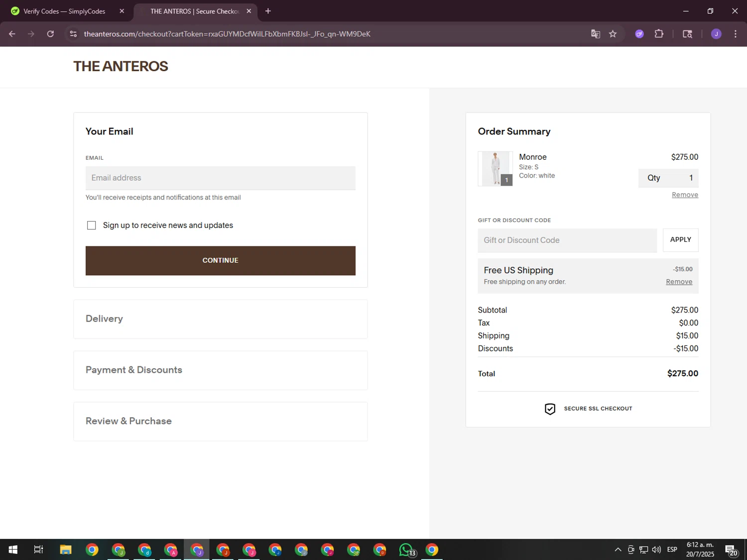
Task: Open Chrome three-dot menu
Action: pos(735,34)
